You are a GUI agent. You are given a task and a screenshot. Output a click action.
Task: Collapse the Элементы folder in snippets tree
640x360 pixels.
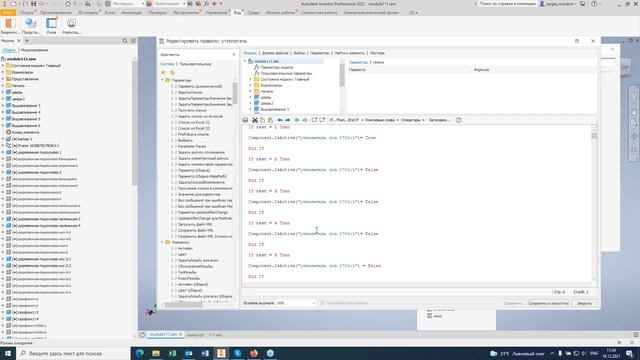pos(162,242)
